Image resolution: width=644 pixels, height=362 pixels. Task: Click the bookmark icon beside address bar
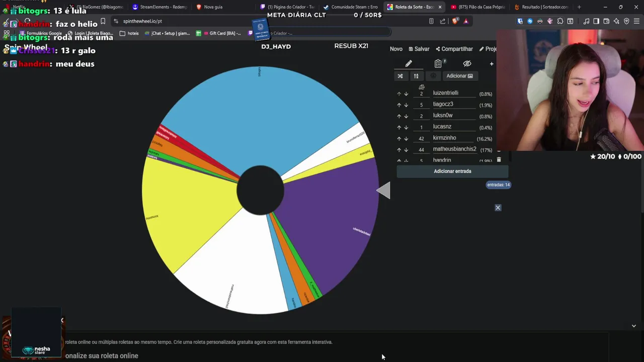(103, 21)
